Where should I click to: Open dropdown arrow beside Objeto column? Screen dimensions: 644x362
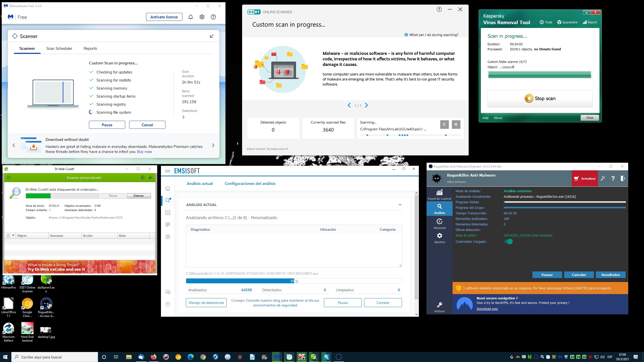(13, 235)
